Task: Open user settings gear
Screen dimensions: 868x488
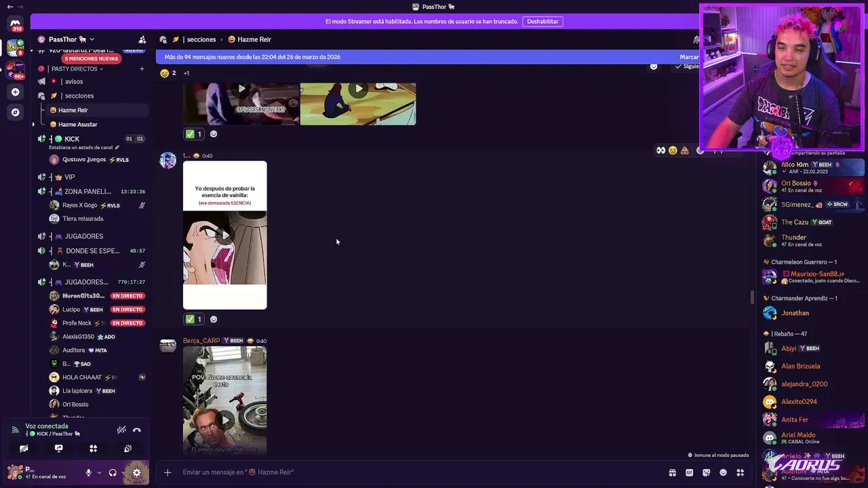Action: pyautogui.click(x=136, y=472)
